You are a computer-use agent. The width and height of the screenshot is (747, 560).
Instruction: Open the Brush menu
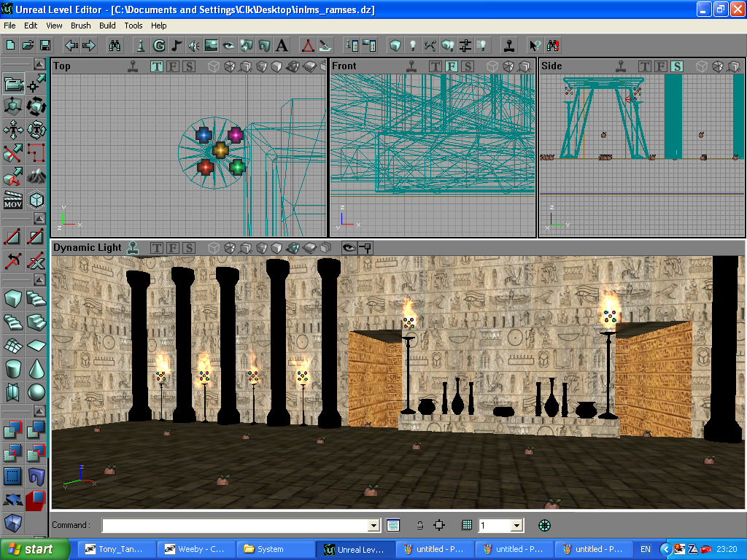coord(81,26)
